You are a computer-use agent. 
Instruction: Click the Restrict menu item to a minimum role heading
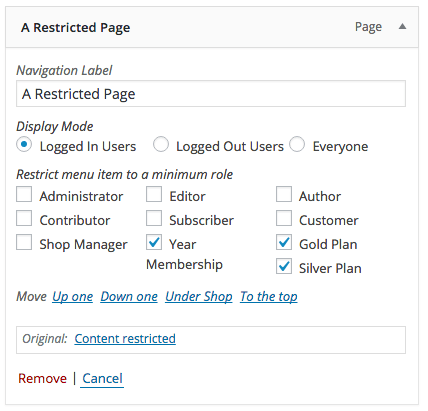click(125, 174)
